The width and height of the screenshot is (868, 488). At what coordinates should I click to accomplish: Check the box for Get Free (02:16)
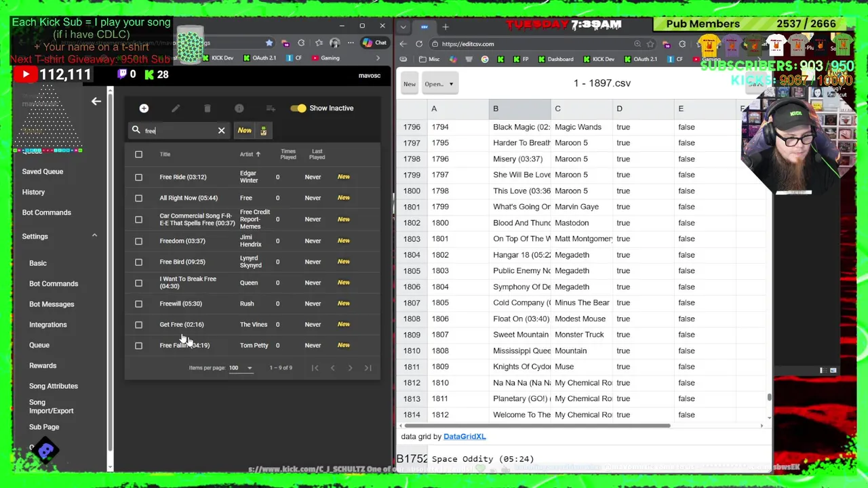pyautogui.click(x=138, y=325)
